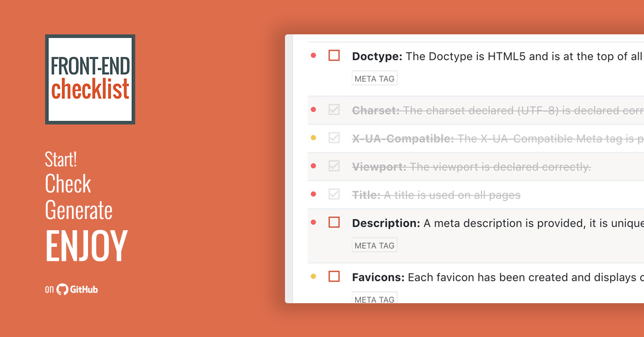
Task: Click the GitHub octocat icon
Action: click(x=63, y=289)
